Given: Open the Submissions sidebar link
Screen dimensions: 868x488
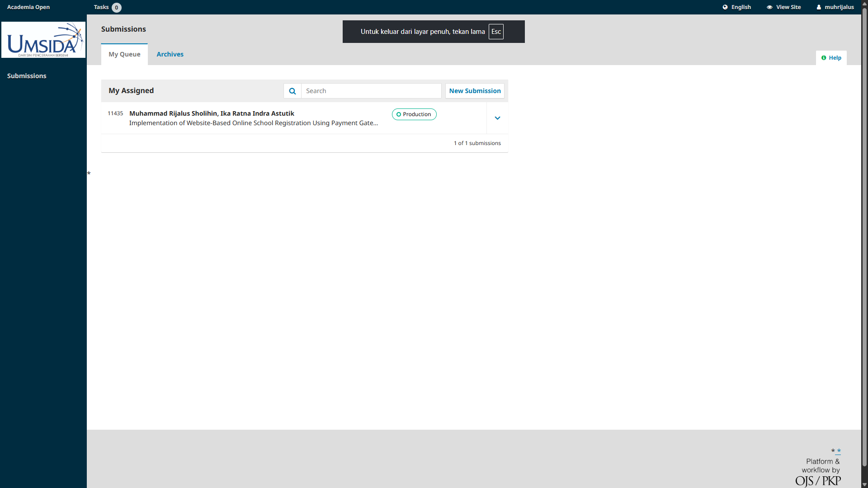Looking at the screenshot, I should tap(27, 76).
